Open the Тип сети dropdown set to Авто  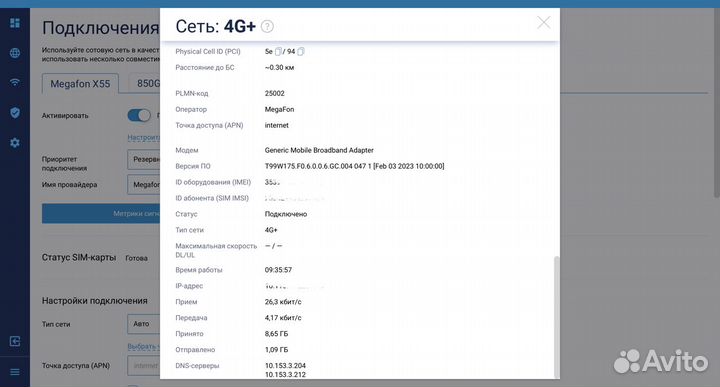point(144,324)
